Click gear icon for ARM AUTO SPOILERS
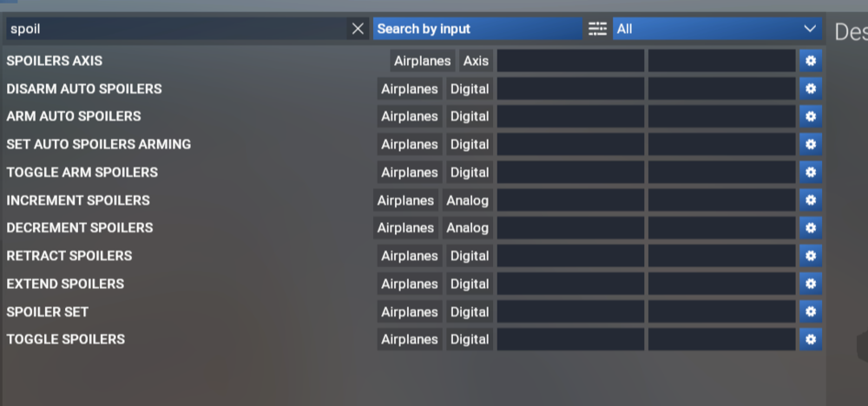868x406 pixels. coord(811,116)
